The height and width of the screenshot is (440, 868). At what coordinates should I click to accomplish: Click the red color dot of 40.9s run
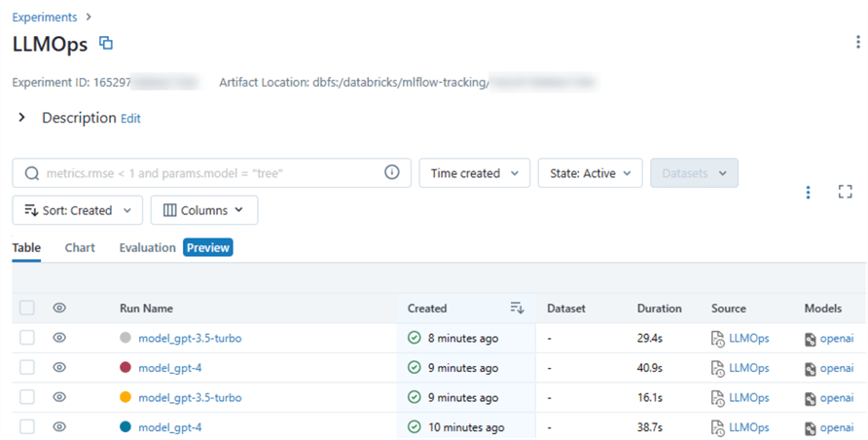coord(126,367)
